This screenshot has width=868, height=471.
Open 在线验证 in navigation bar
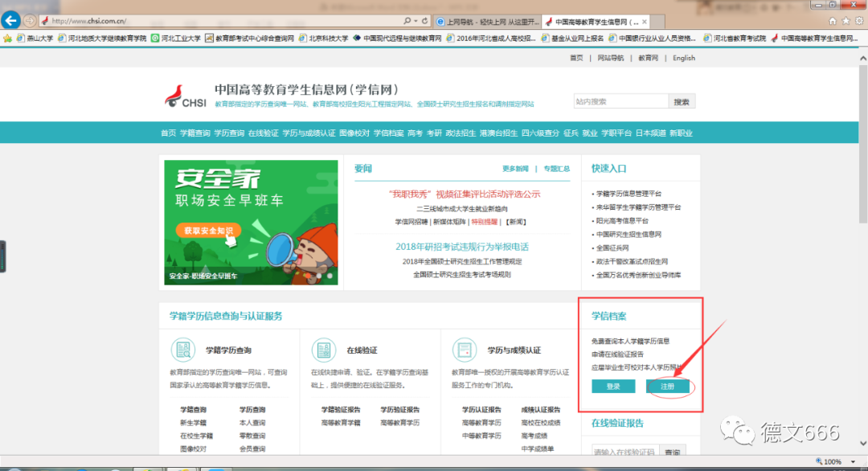[263, 133]
